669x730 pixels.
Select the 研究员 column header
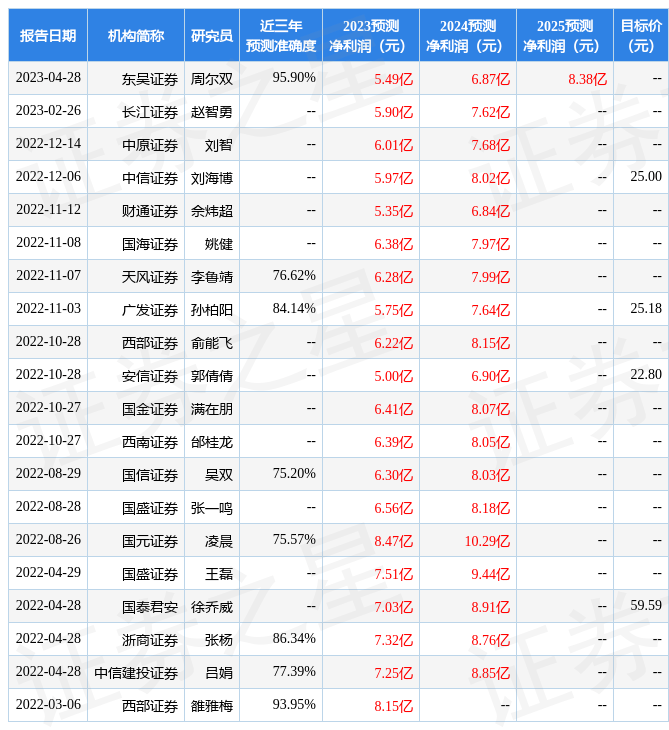[x=211, y=36]
